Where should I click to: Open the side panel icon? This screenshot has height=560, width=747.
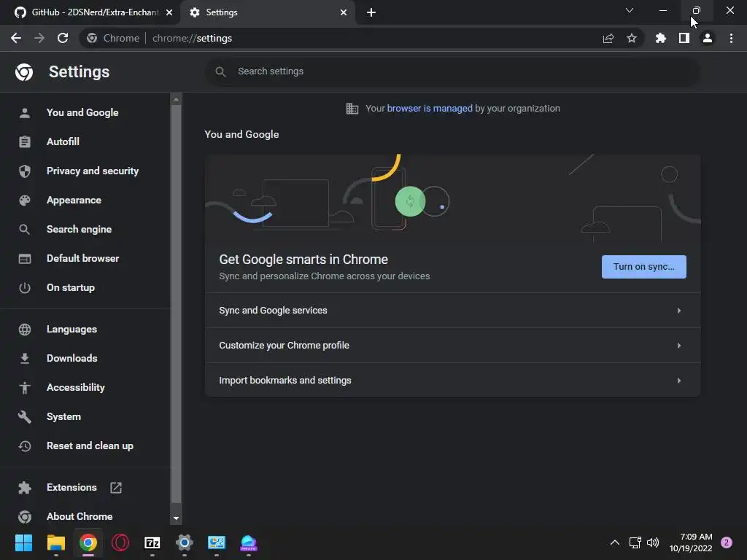pyautogui.click(x=684, y=38)
